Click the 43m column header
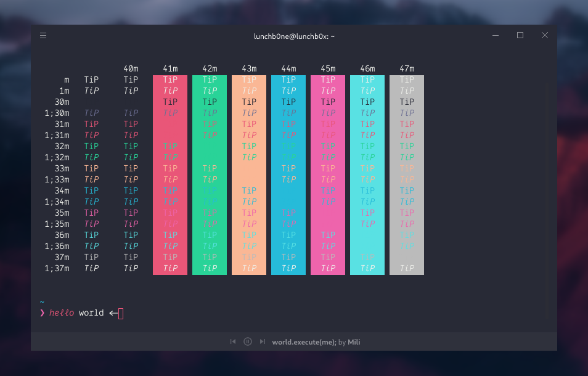 (x=249, y=68)
